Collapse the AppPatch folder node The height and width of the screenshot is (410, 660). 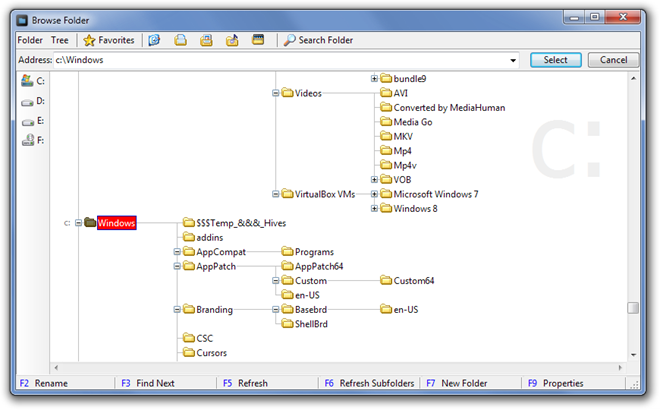coord(177,266)
